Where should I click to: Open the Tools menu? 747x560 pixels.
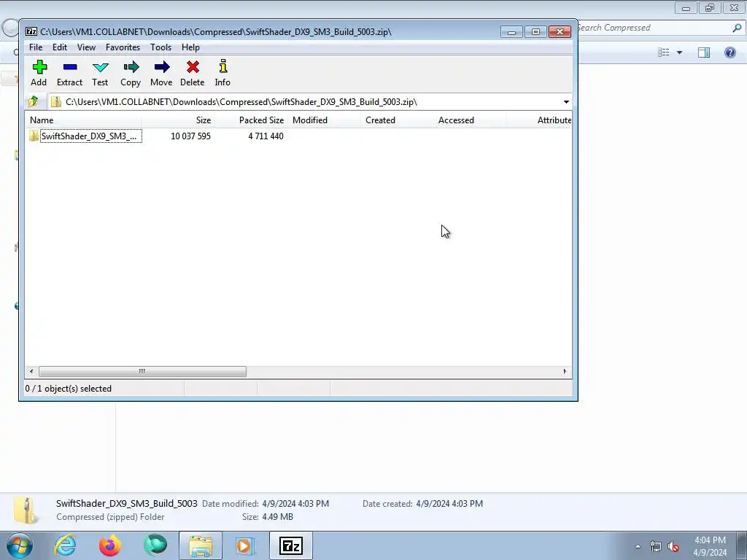coord(161,47)
